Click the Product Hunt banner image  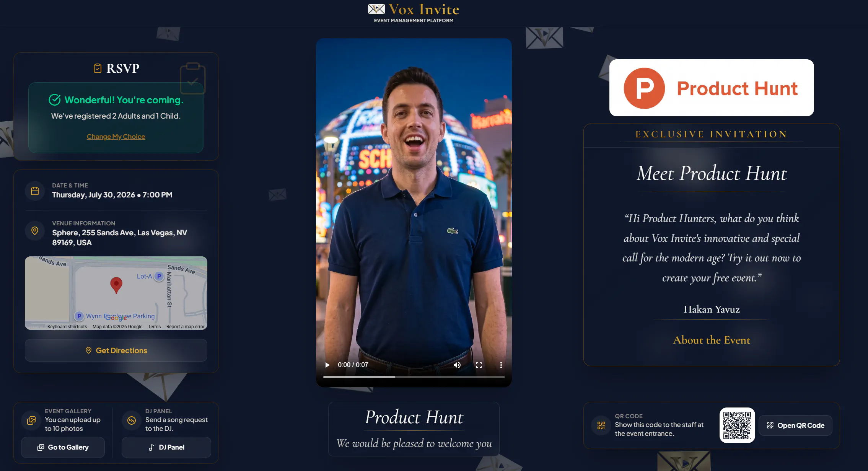click(x=712, y=88)
